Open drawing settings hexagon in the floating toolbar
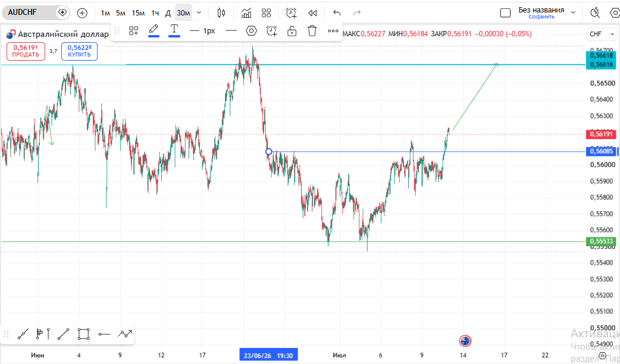Viewport: 620px width, 364px height. [x=252, y=30]
